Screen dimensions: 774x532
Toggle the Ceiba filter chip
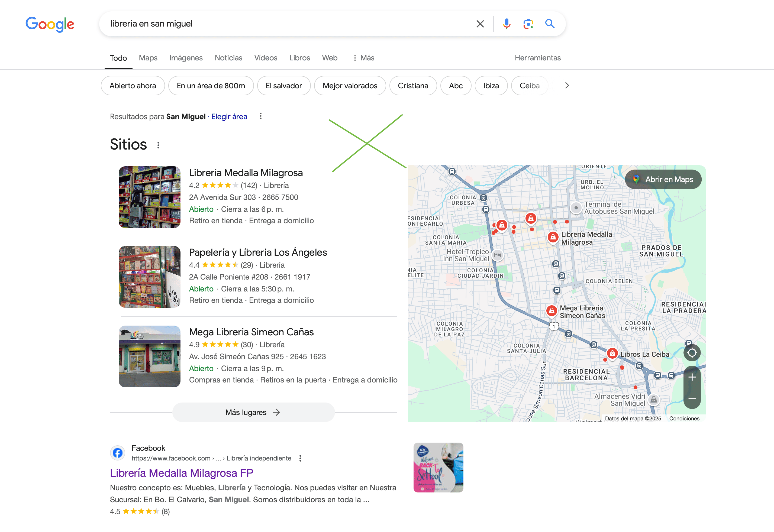(530, 86)
